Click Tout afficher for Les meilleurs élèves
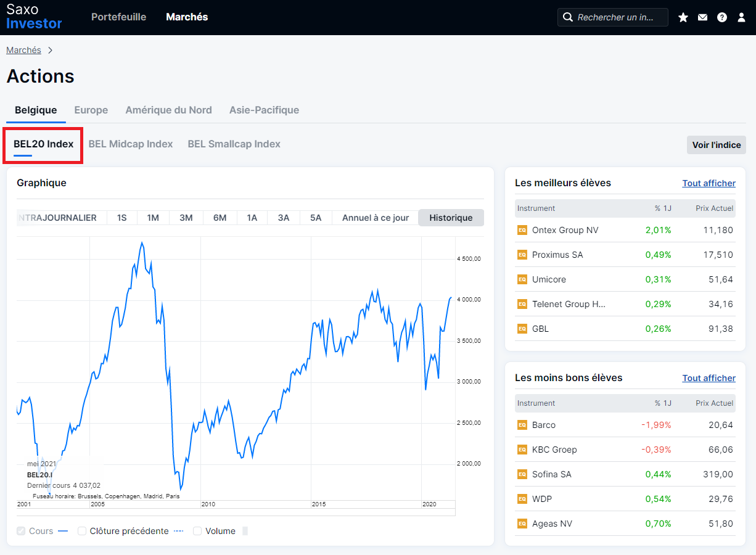Screen dimensions: 756x555 (709, 183)
